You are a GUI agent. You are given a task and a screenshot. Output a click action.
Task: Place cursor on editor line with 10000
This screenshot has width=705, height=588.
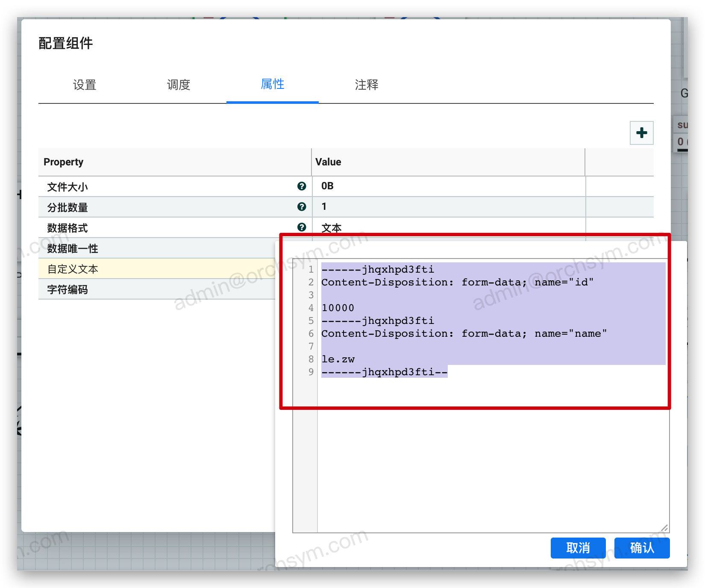338,308
